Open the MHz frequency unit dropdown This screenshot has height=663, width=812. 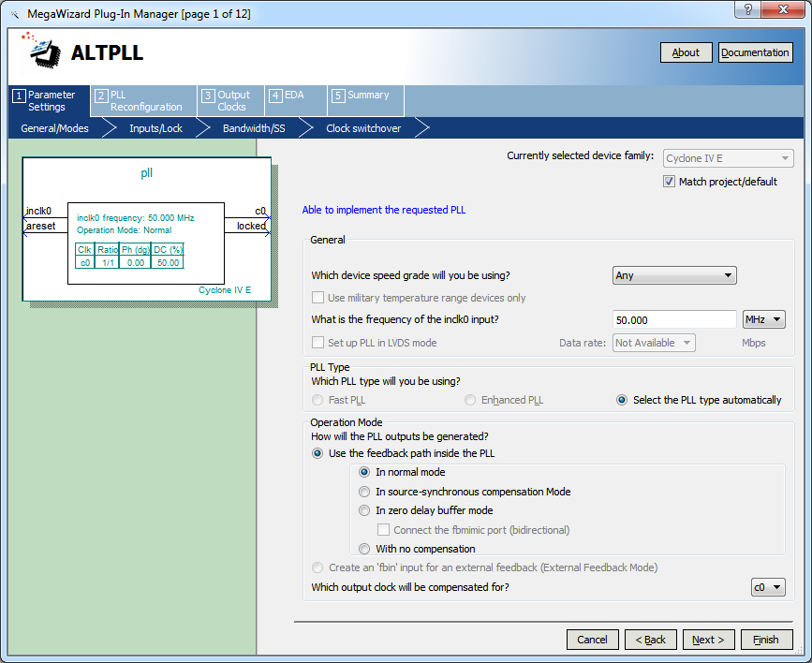tap(764, 319)
